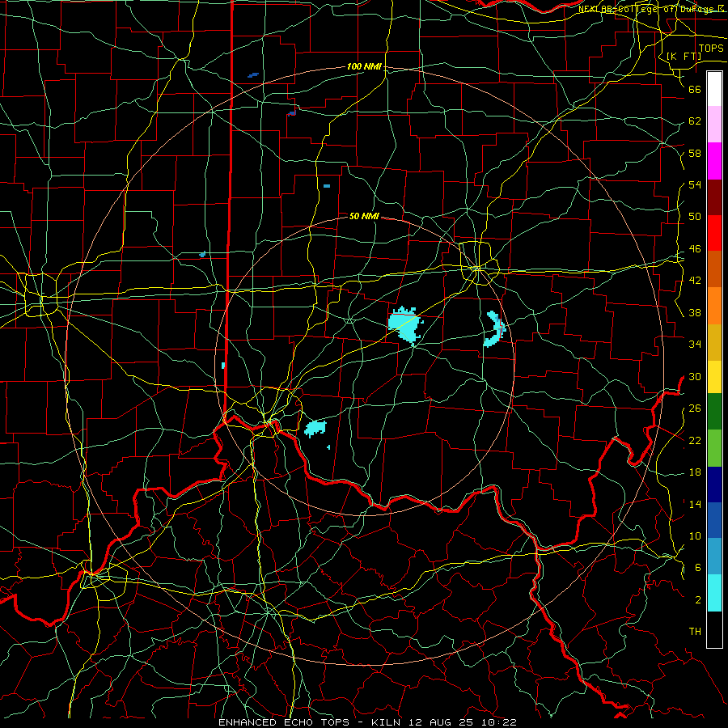The height and width of the screenshot is (728, 728).
Task: Select the '46' scale label
Action: (695, 249)
